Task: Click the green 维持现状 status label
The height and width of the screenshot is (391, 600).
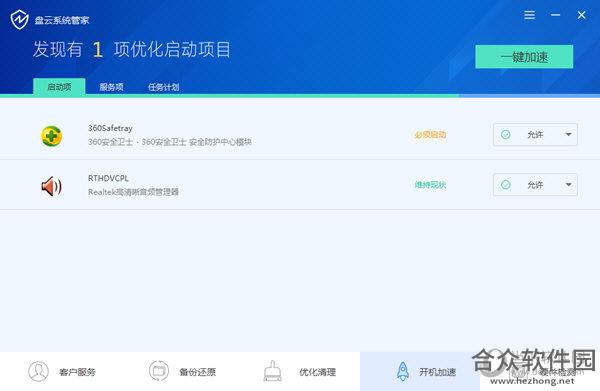Action: click(x=430, y=185)
